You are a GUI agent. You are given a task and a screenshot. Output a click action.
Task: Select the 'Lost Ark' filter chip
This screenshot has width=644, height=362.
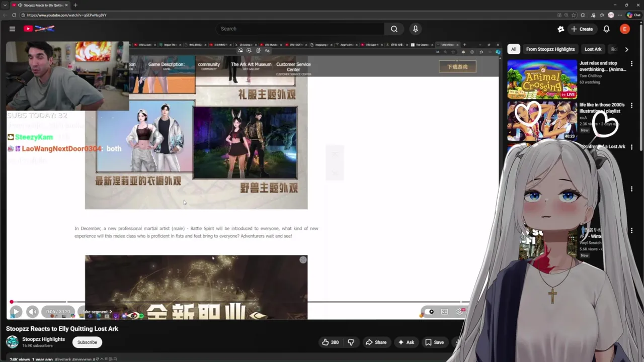coord(593,49)
